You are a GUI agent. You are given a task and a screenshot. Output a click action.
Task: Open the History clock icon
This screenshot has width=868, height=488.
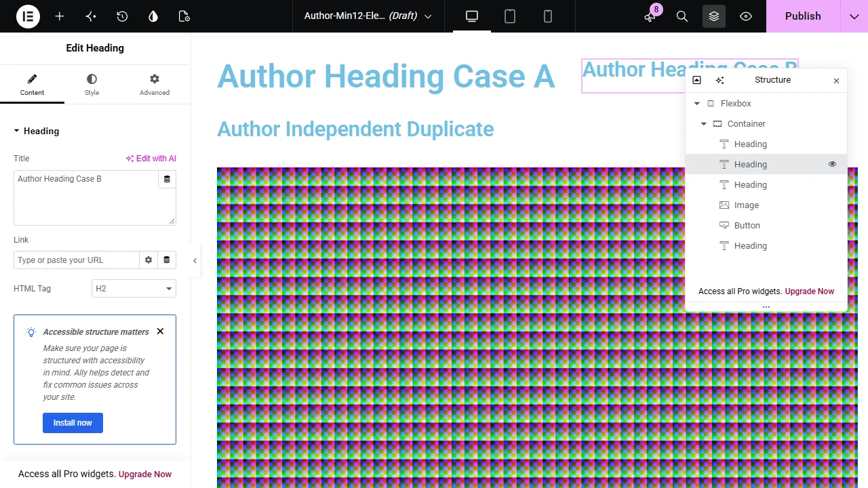tap(122, 16)
